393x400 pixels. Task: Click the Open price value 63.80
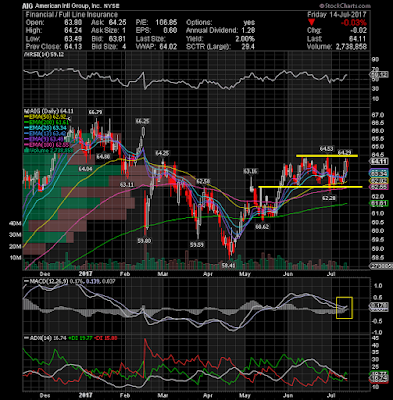tap(73, 23)
